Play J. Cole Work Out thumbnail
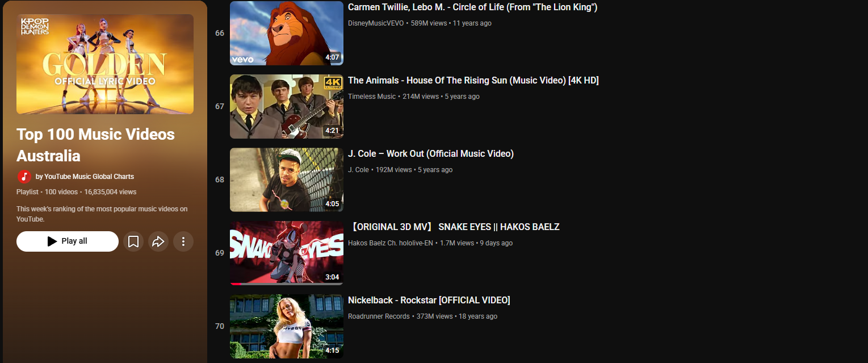868x363 pixels. click(287, 180)
